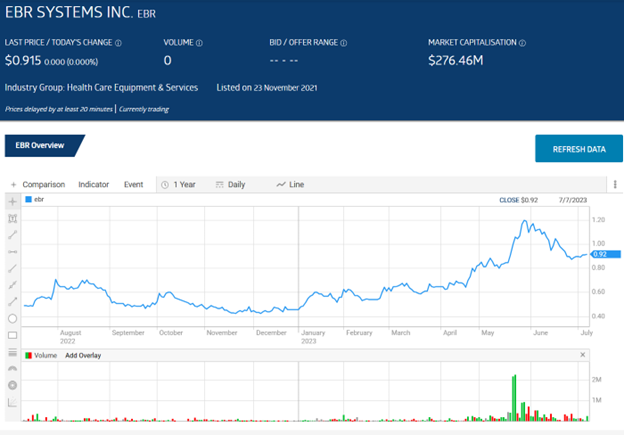Click the Volume panel label

click(45, 355)
